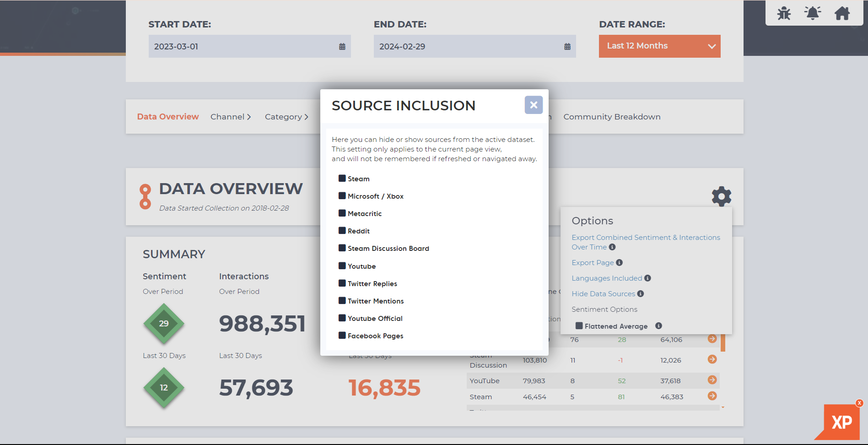Show info icon next to Languages Included
The height and width of the screenshot is (445, 868).
coord(647,278)
